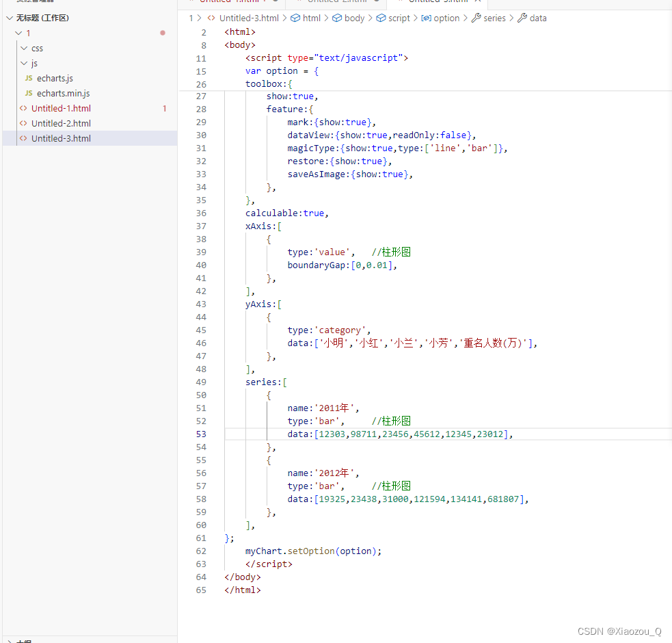Image resolution: width=672 pixels, height=643 pixels.
Task: Click the html breadcrumb segment
Action: point(312,18)
